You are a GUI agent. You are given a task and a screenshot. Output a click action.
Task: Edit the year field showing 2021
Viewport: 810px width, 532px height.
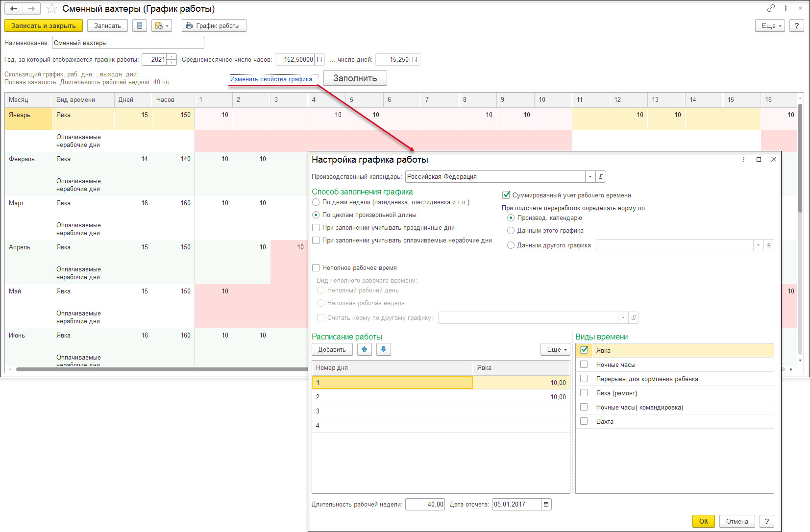pos(154,59)
